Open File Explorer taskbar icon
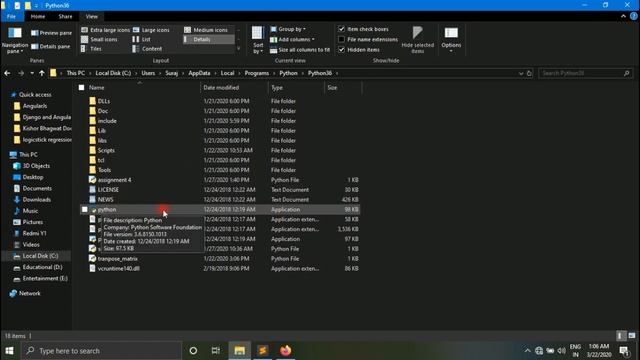 [x=240, y=350]
